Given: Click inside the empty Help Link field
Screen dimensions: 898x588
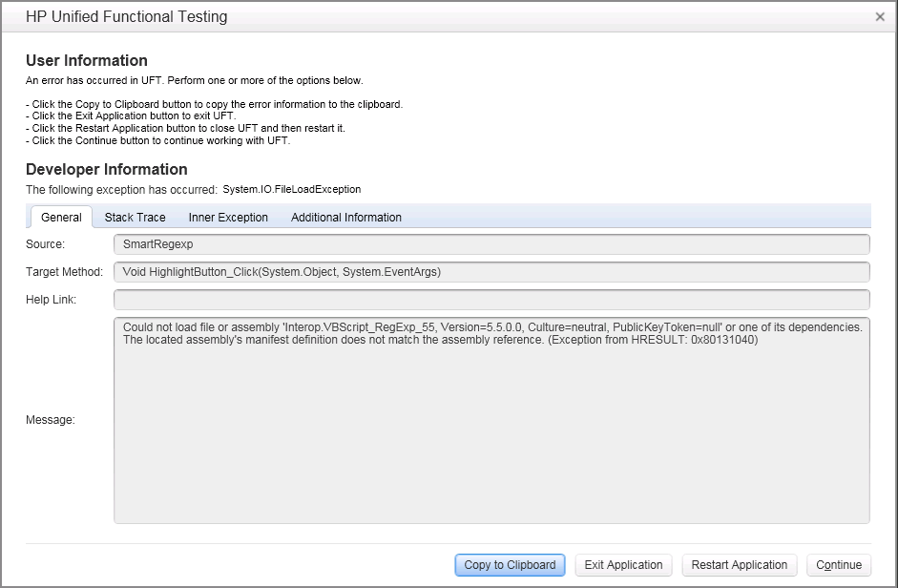Looking at the screenshot, I should (491, 300).
